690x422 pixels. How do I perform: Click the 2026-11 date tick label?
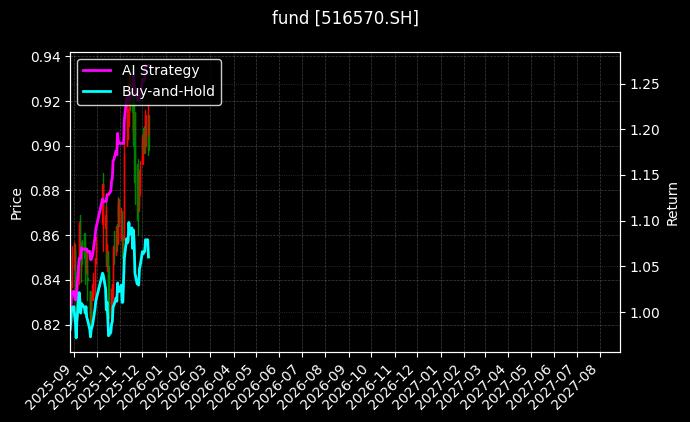[369, 386]
